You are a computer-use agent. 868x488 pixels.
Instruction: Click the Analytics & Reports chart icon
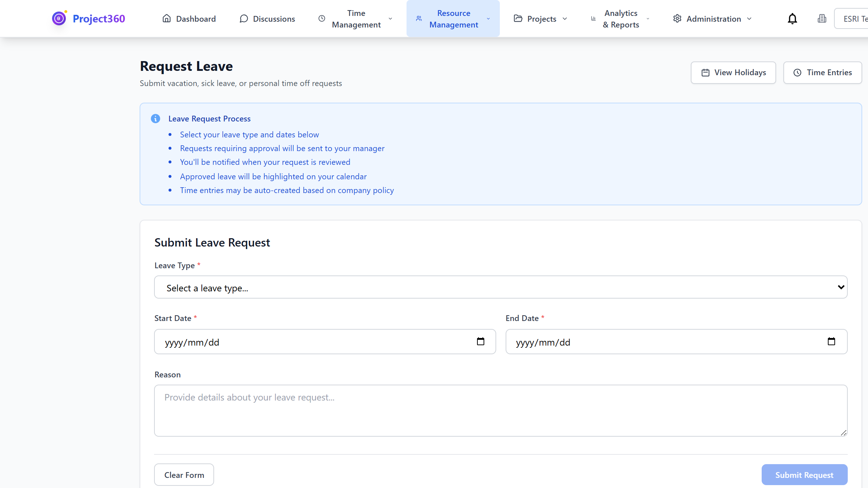pos(593,18)
